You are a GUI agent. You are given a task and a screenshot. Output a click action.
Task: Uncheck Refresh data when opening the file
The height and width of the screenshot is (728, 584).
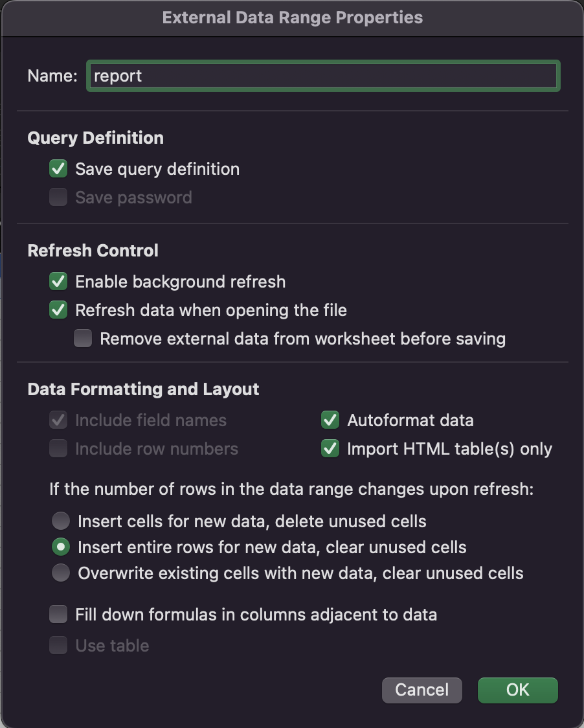[x=58, y=310]
